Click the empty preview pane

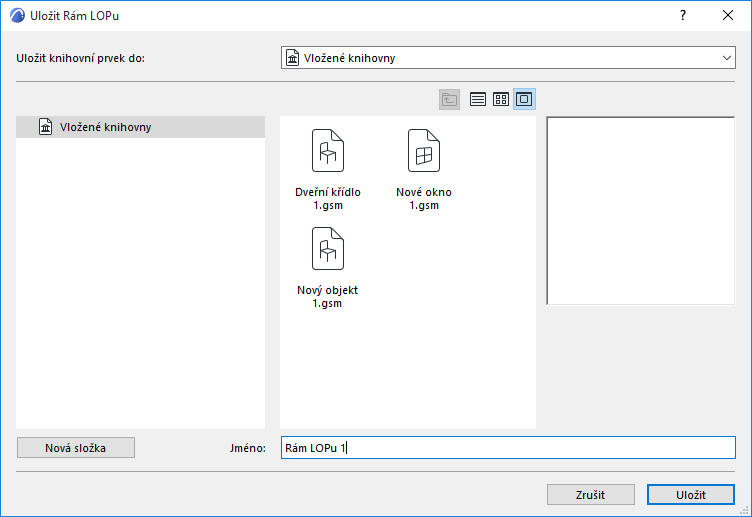pyautogui.click(x=641, y=211)
